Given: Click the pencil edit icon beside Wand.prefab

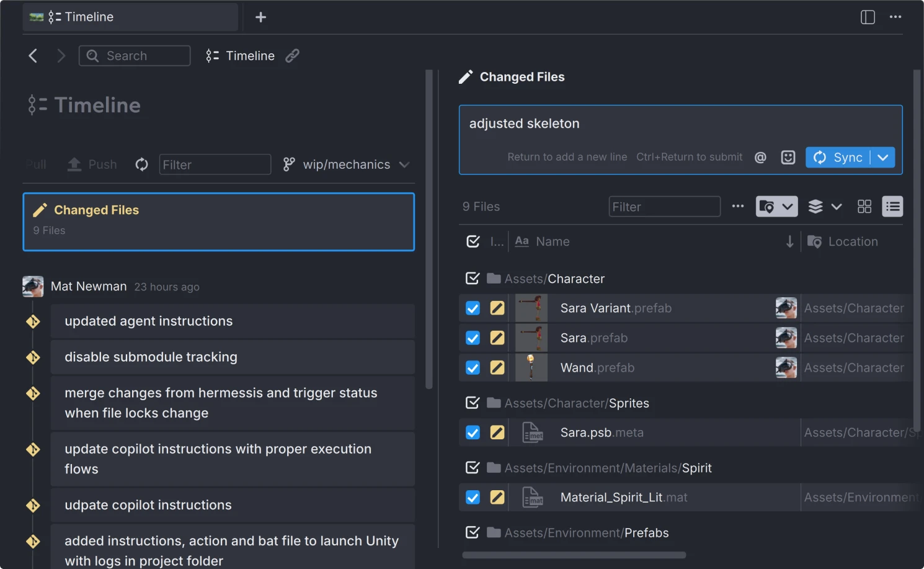Looking at the screenshot, I should 497,367.
